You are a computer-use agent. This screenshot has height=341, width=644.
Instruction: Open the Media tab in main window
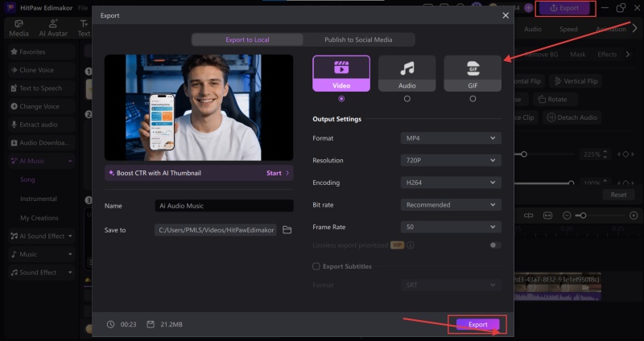click(x=19, y=29)
